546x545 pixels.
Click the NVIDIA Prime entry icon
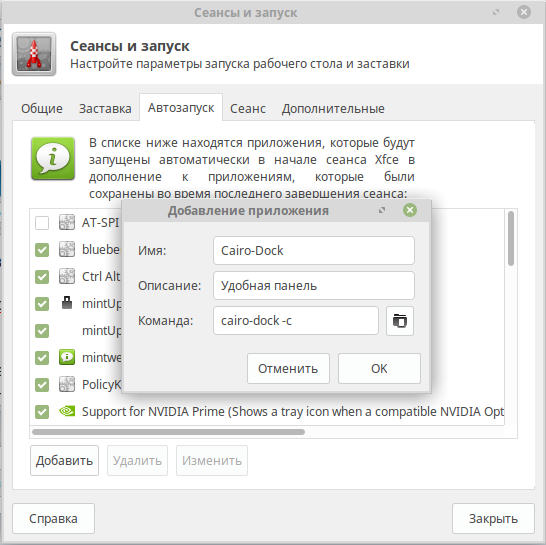[67, 411]
